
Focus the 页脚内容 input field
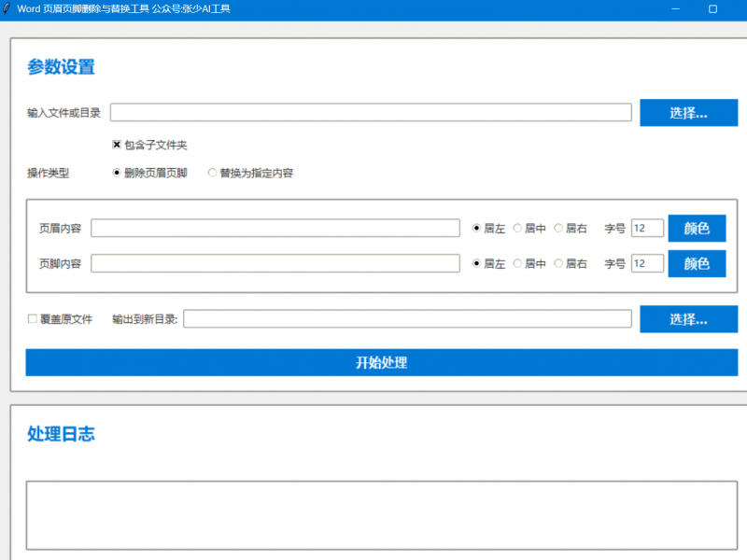pyautogui.click(x=275, y=264)
